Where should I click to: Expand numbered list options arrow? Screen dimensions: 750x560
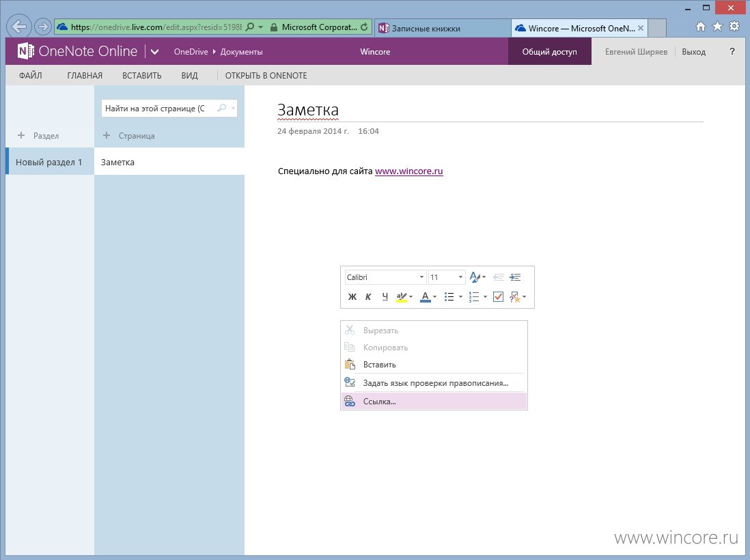pyautogui.click(x=485, y=297)
